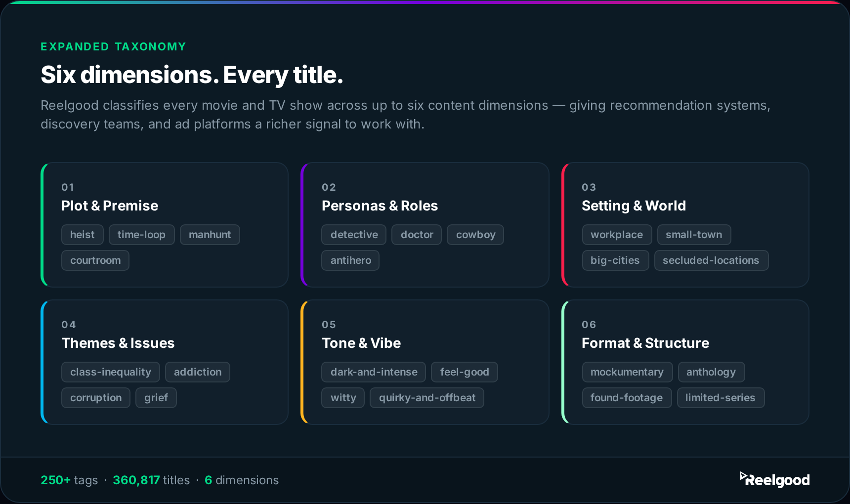
Task: Click the Six dimensions. Every title. heading
Action: (x=192, y=75)
